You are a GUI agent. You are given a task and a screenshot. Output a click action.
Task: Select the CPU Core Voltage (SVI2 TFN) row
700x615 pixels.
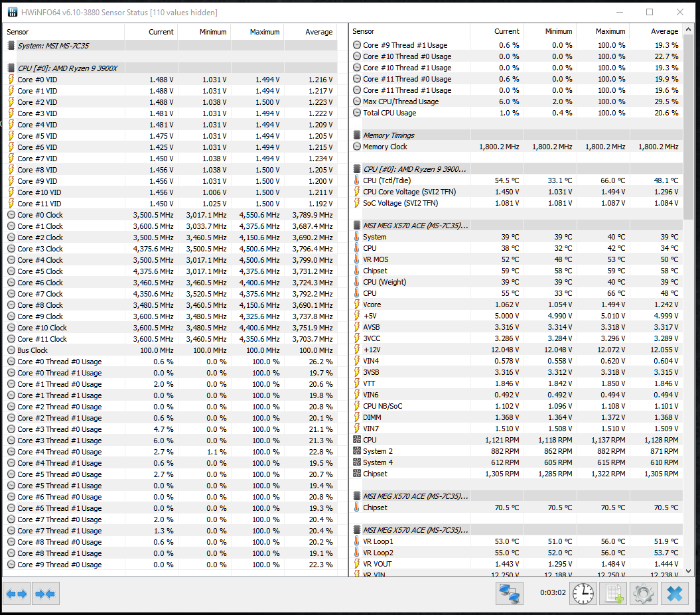point(516,192)
